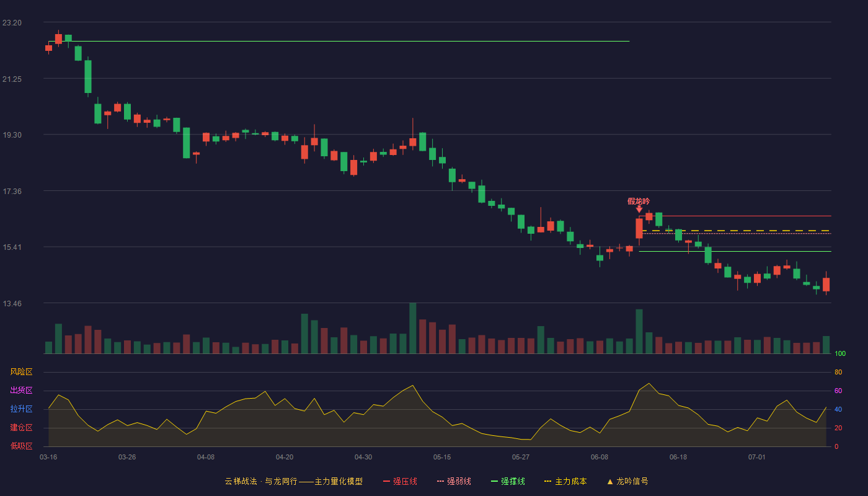The width and height of the screenshot is (868, 496).
Task: Click the red arrow under 假龙吟
Action: click(639, 210)
